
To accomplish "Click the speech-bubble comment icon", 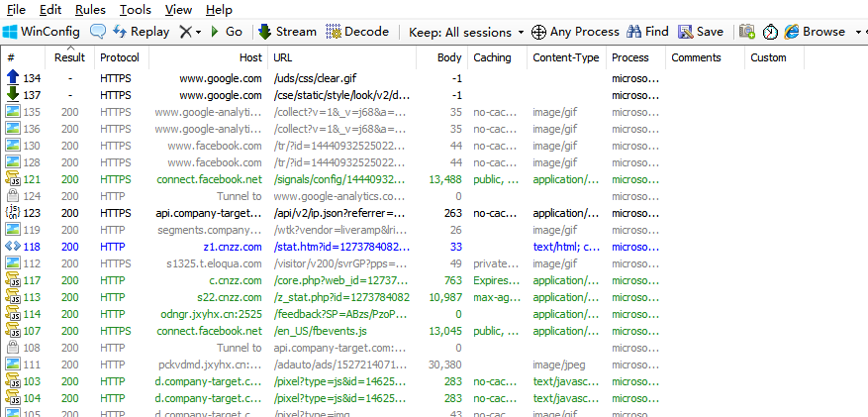I will point(98,32).
